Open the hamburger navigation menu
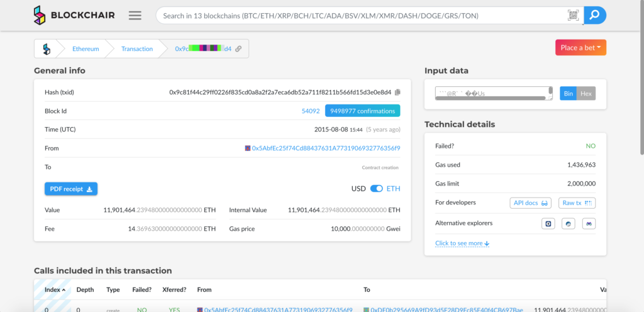 135,16
